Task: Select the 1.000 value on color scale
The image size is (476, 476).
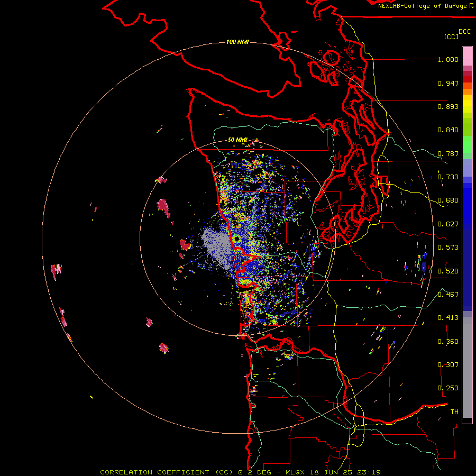Action: [x=448, y=59]
